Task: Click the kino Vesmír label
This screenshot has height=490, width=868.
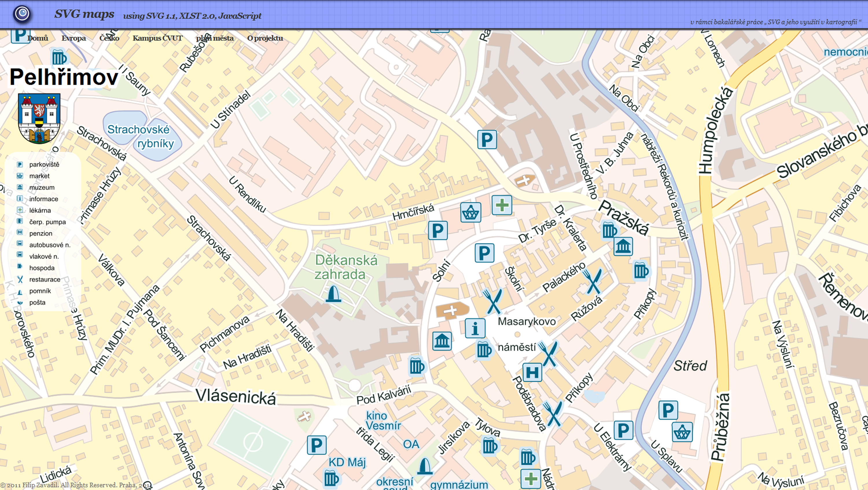Action: 383,421
